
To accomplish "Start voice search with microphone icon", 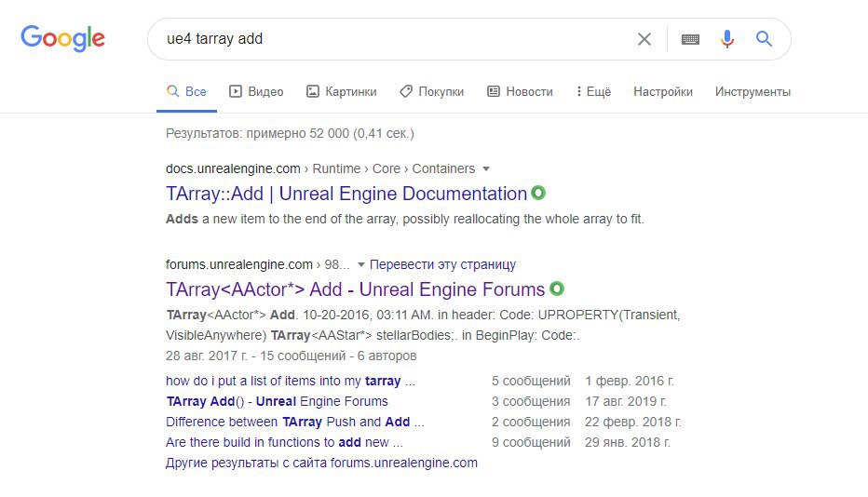I will click(727, 39).
